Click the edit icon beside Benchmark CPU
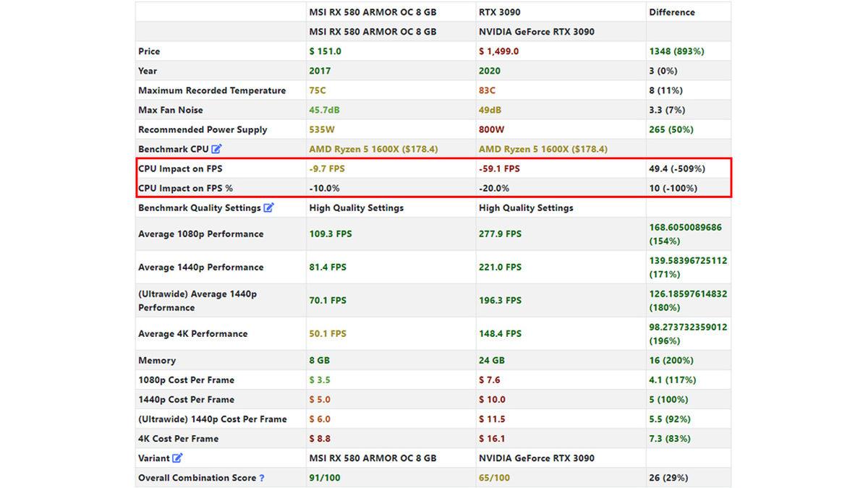This screenshot has height=488, width=868. [216, 149]
